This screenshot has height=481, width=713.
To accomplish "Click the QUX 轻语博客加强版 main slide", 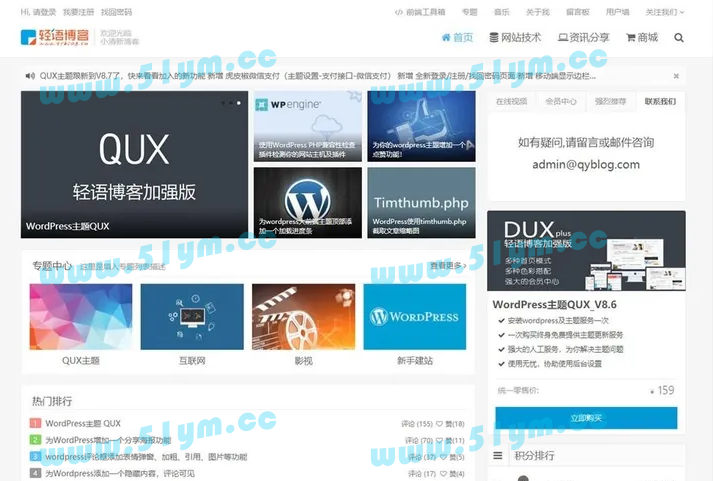I will pyautogui.click(x=135, y=165).
